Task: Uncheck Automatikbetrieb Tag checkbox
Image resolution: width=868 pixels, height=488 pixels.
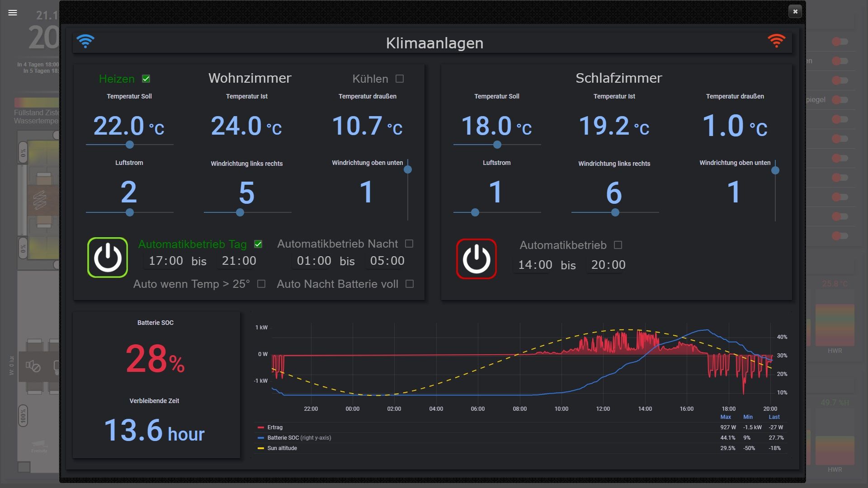Action: click(x=258, y=244)
